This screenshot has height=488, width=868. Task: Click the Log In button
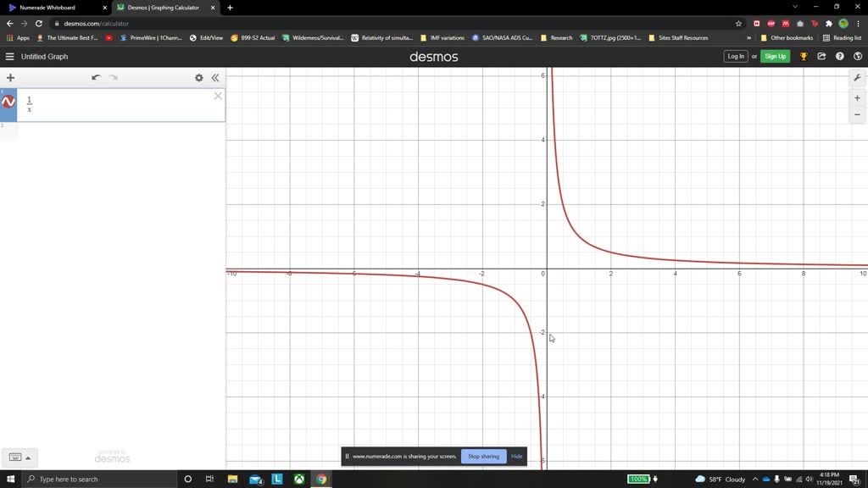(x=735, y=56)
